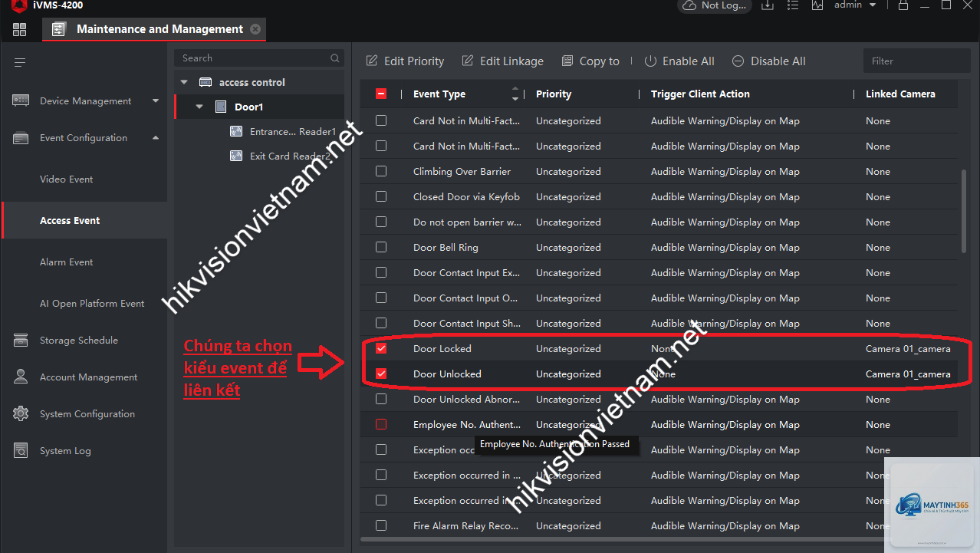Check the Employee No. Authentication checkbox

coord(381,424)
